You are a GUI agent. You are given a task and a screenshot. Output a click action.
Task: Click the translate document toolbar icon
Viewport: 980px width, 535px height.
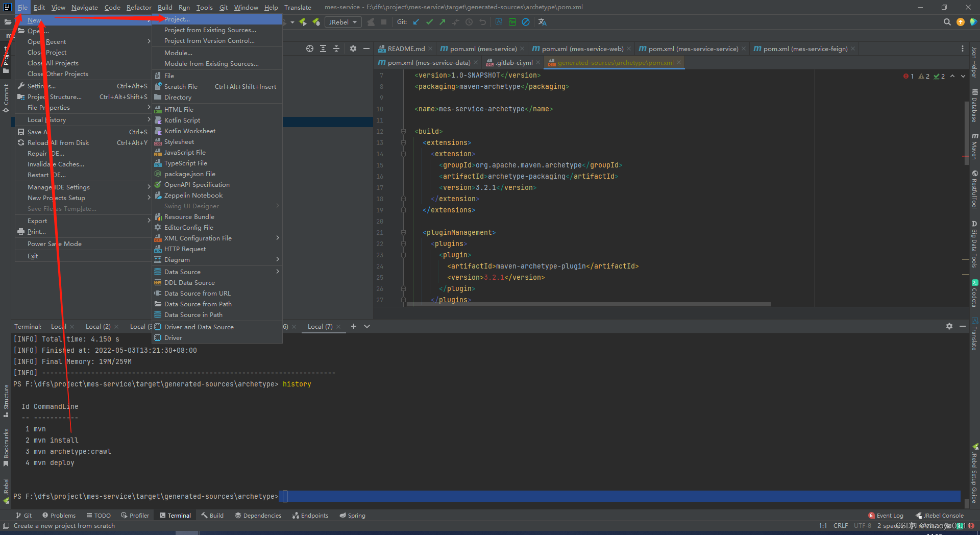tap(499, 22)
